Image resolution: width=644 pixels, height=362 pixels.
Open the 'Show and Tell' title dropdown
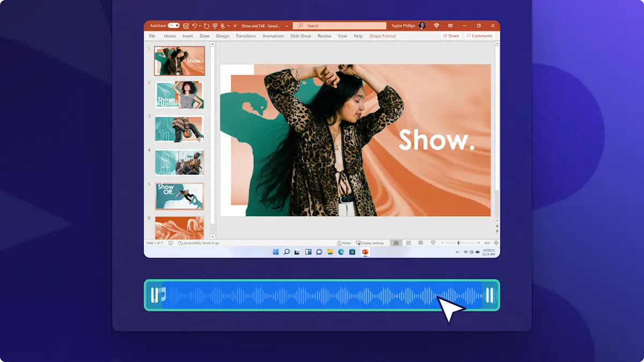click(x=287, y=26)
